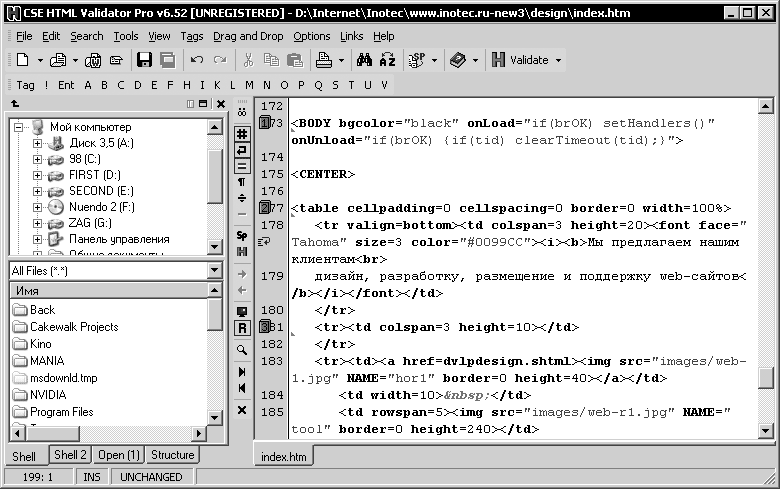Switch to the Shell 2 tab
Viewport: 780px width, 489px height.
(x=70, y=455)
